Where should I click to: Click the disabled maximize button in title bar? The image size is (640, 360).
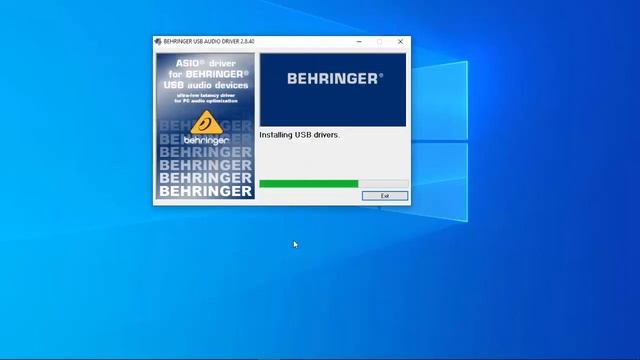tap(380, 42)
